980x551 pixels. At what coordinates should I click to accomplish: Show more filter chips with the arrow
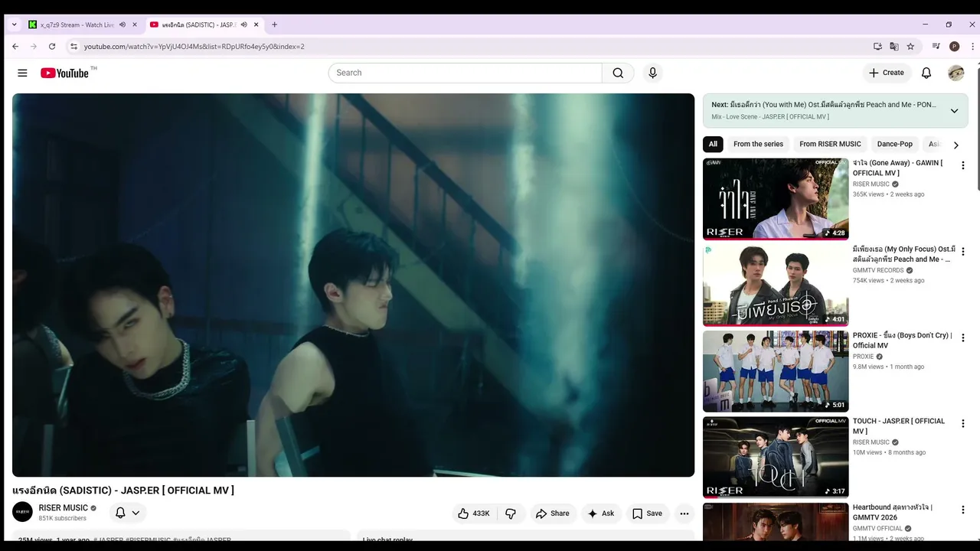point(955,145)
